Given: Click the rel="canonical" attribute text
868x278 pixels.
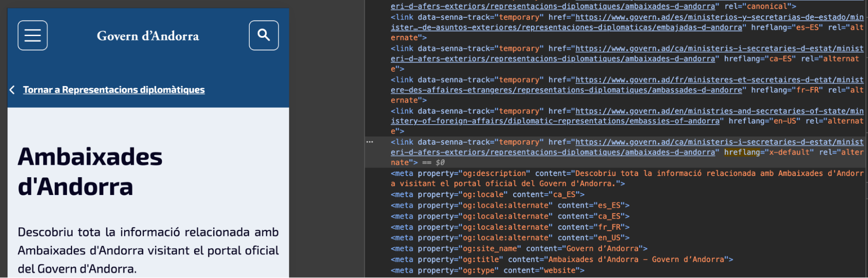Looking at the screenshot, I should [758, 6].
